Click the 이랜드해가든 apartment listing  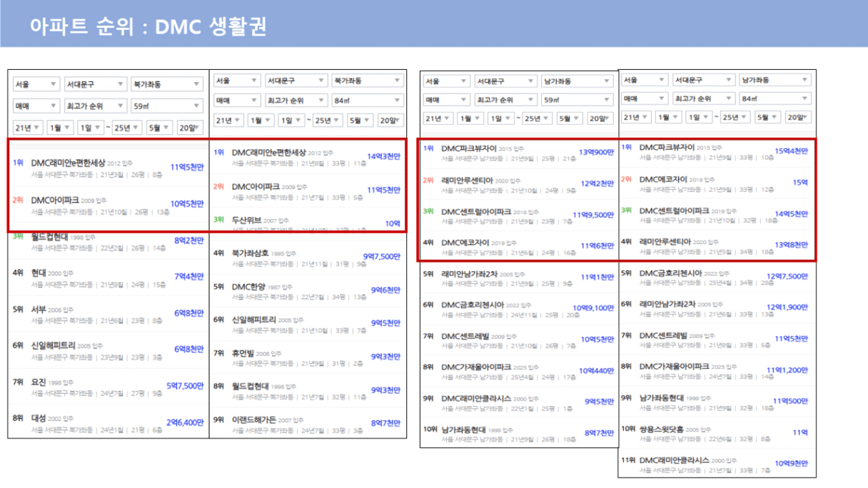coord(254,420)
